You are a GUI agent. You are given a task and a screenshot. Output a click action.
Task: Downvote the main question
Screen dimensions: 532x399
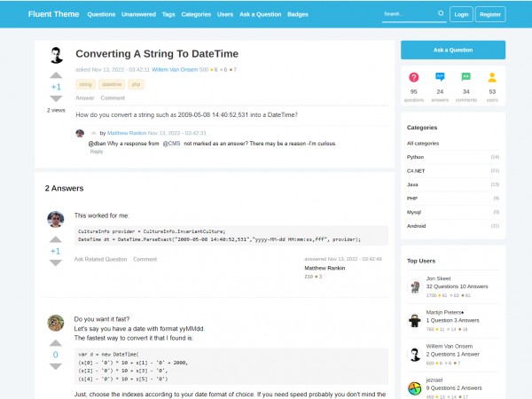(x=56, y=98)
